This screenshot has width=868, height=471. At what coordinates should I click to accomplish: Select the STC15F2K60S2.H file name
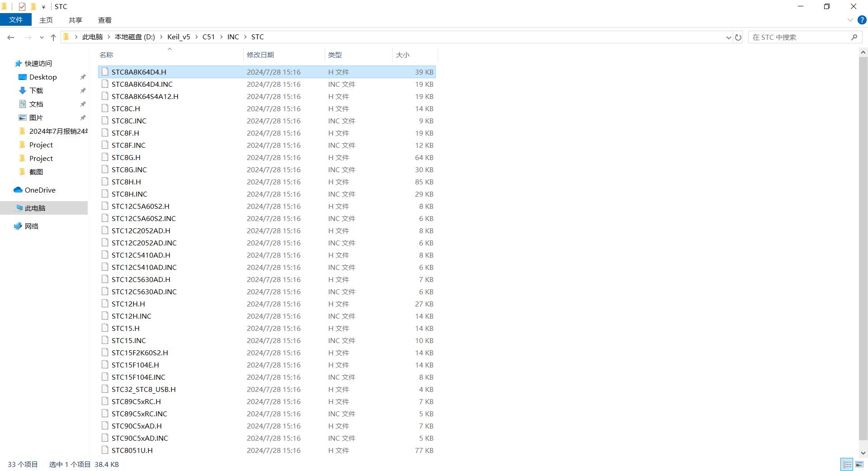[140, 353]
